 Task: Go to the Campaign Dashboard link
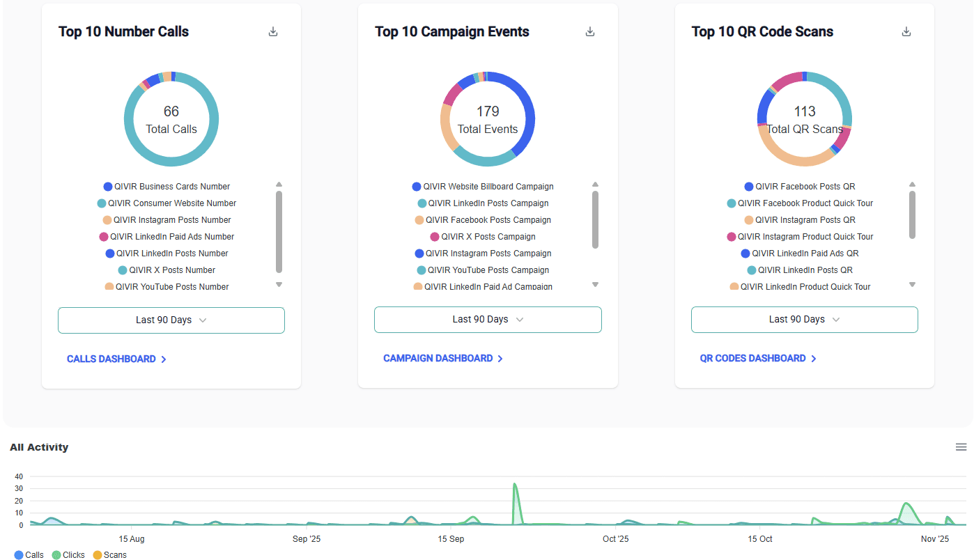pos(443,359)
